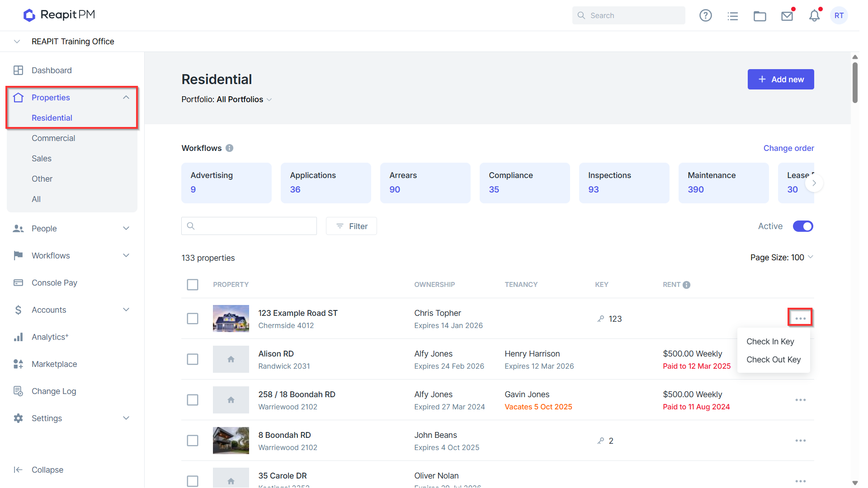Image resolution: width=868 pixels, height=488 pixels.
Task: Open Commercial properties in sidebar
Action: [x=53, y=138]
